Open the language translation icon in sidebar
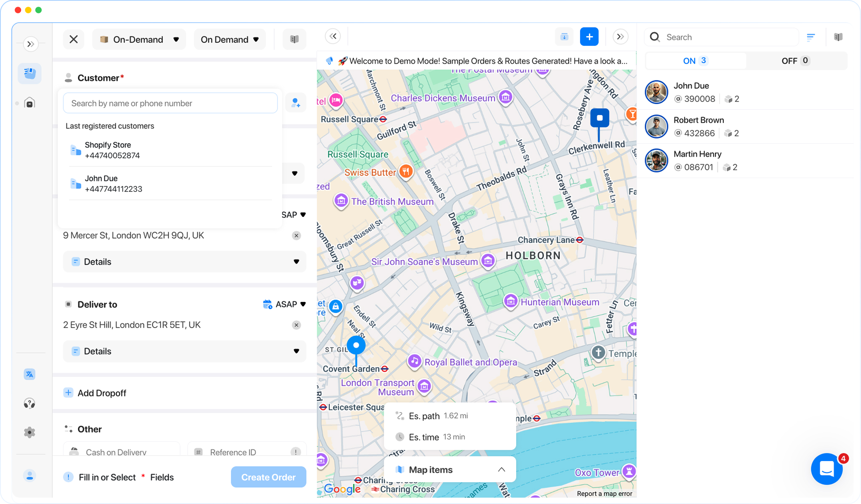The image size is (861, 504). 29,374
